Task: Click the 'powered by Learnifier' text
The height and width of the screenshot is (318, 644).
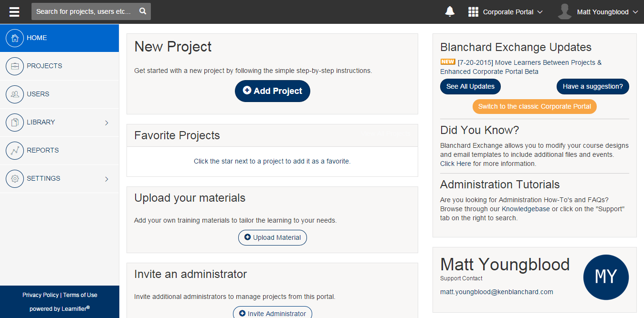Action: click(x=60, y=308)
